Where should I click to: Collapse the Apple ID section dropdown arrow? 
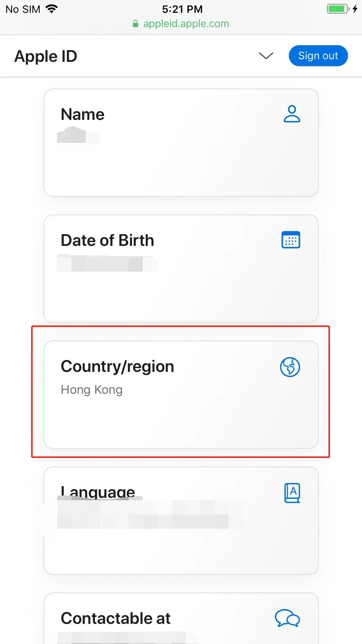coord(266,56)
